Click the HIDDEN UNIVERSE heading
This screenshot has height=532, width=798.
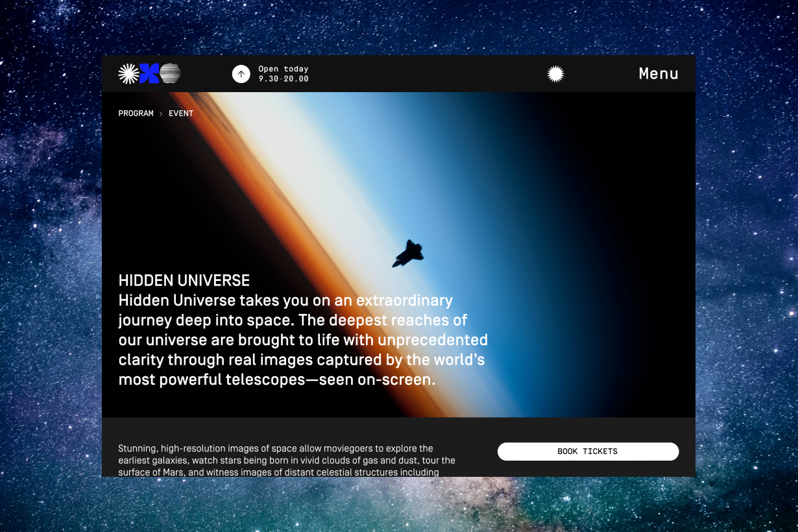[x=184, y=281]
